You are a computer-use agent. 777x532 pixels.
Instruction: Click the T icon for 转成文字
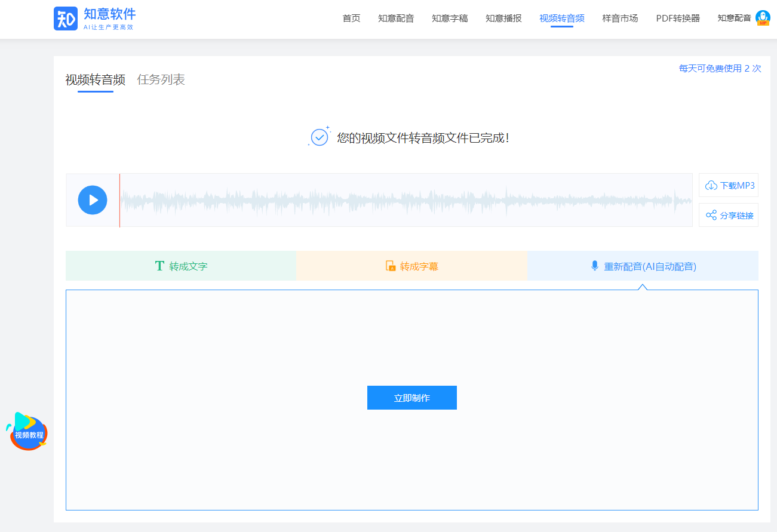[x=159, y=266]
